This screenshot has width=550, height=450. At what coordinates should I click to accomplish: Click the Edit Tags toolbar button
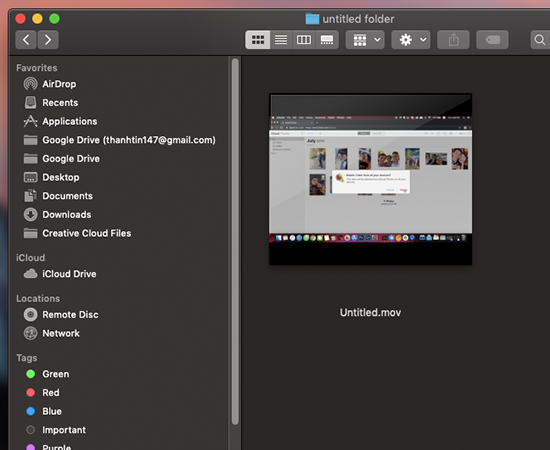point(492,40)
